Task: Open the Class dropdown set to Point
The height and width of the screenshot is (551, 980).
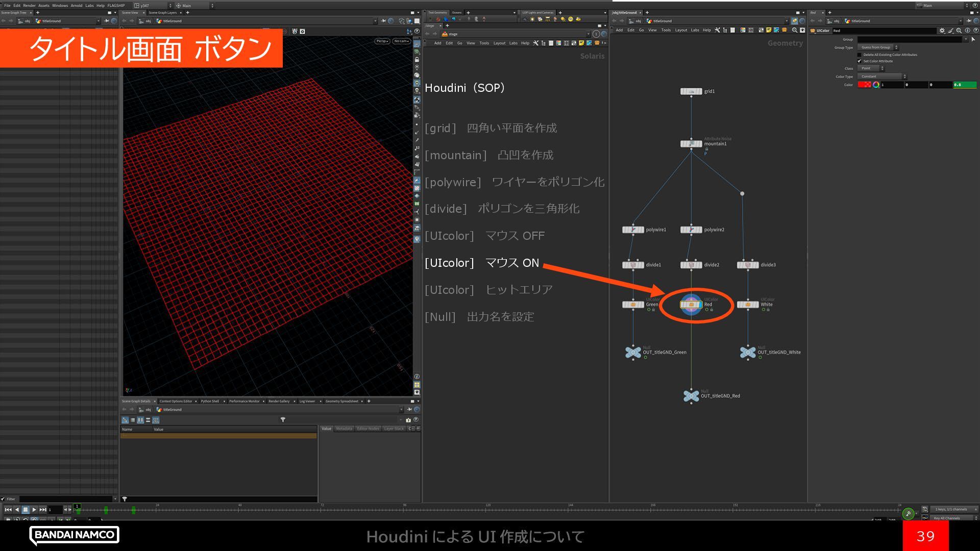Action: 871,68
